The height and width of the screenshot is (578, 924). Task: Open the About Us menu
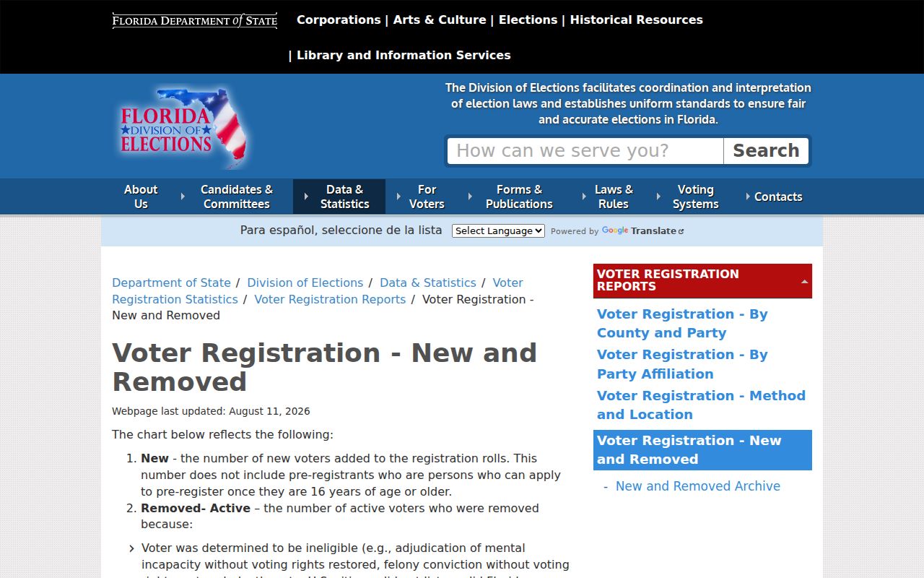(141, 197)
